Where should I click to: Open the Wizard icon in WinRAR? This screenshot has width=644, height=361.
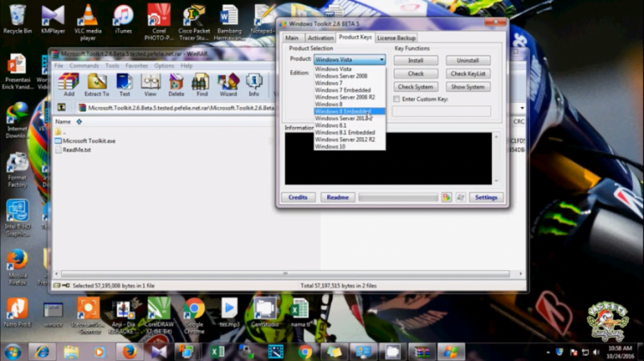point(228,85)
